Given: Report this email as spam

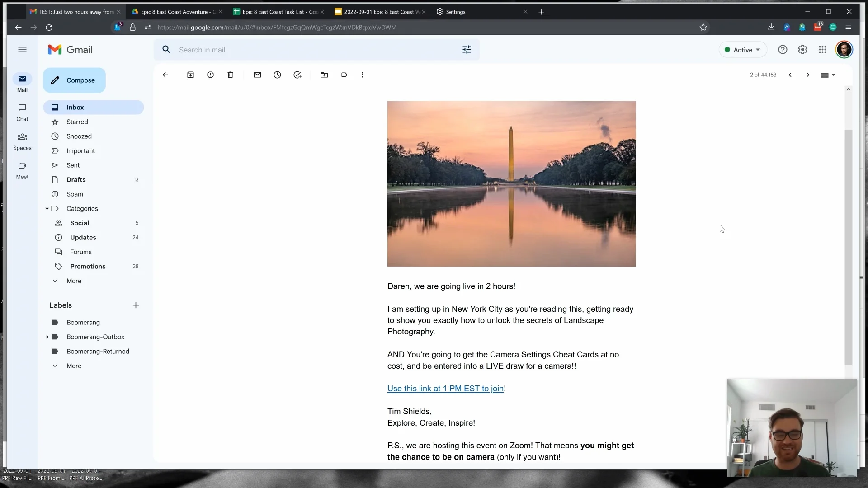Looking at the screenshot, I should 210,75.
